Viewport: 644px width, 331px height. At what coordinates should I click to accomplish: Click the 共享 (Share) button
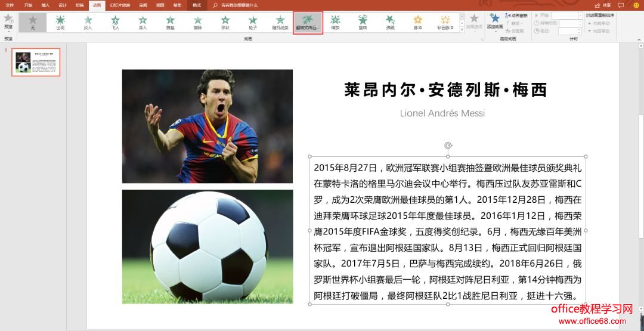click(603, 5)
